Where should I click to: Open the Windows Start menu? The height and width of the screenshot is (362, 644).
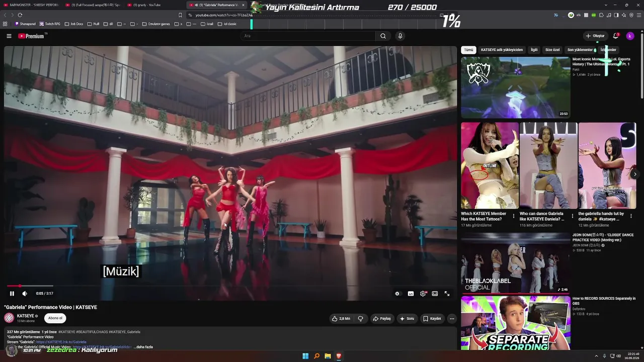(x=305, y=356)
